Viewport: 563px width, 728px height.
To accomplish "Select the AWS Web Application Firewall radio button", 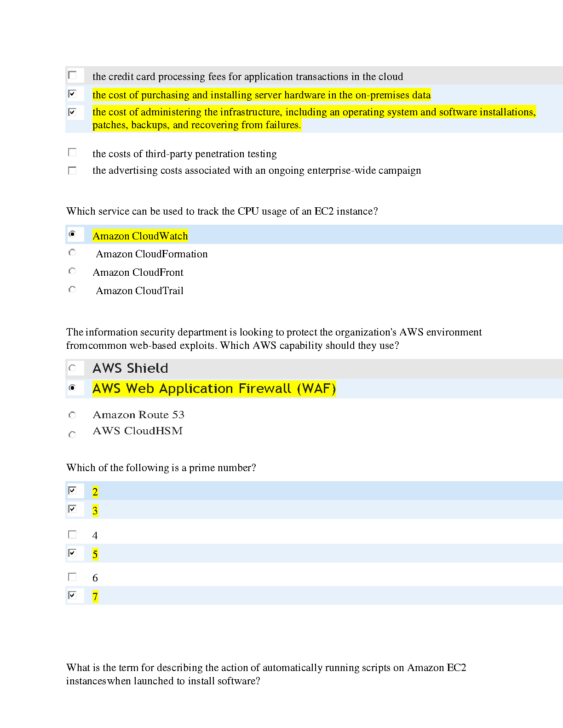I will click(x=72, y=388).
